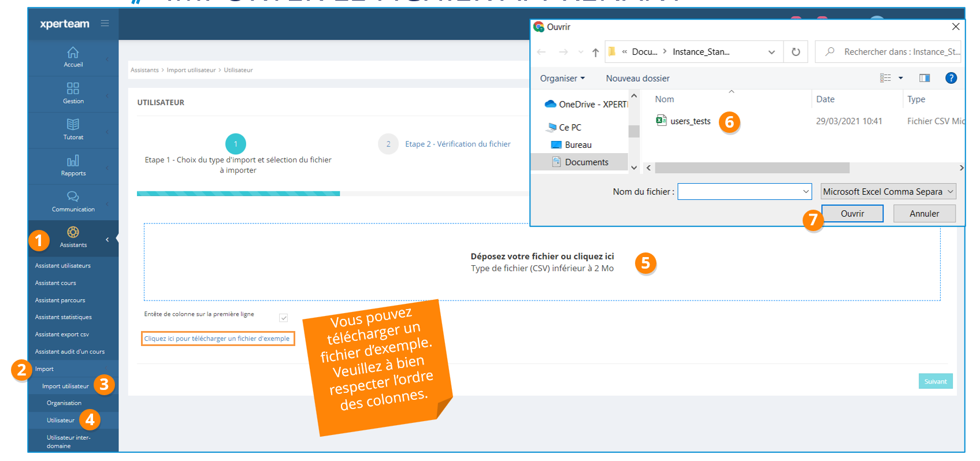Expand the Organiser dropdown menu
Screen dimensions: 980x461
pos(562,79)
